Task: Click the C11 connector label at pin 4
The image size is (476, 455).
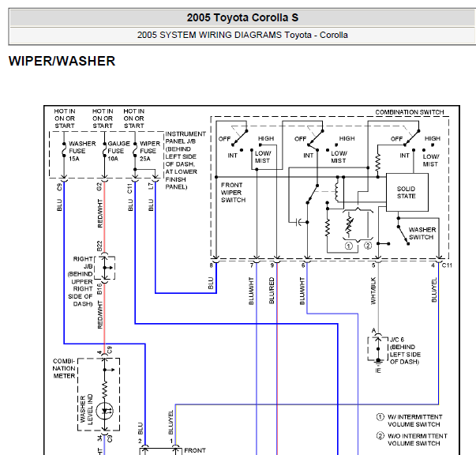Action: coord(447,265)
